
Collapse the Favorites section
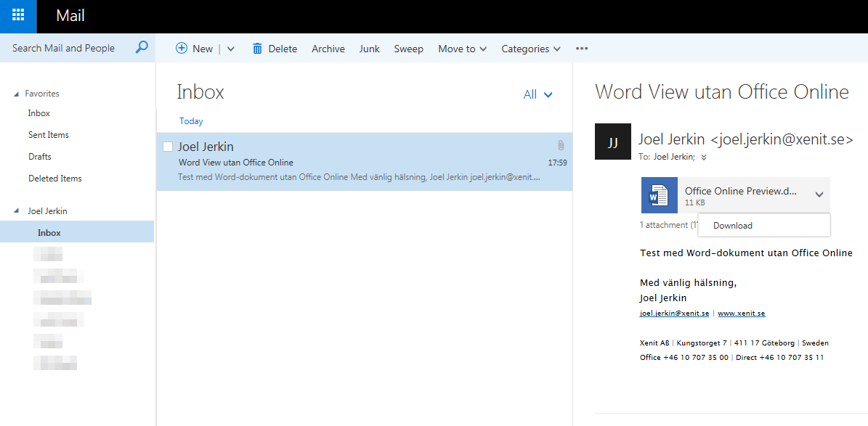point(16,94)
